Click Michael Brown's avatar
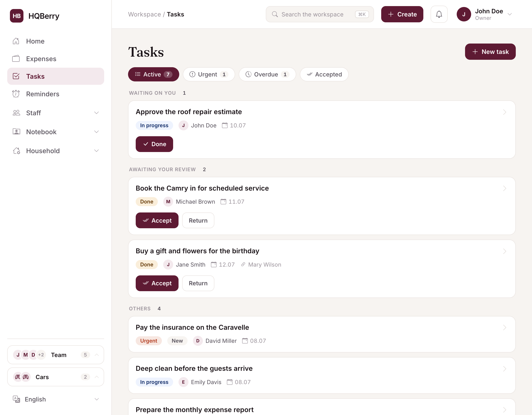The width and height of the screenshot is (532, 415). coord(168,202)
